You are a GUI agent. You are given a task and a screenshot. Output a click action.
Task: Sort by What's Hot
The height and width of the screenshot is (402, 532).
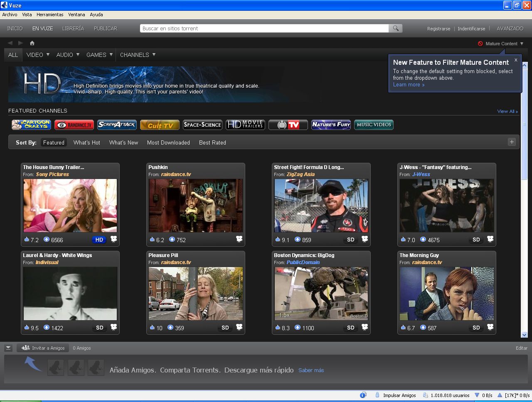(86, 142)
